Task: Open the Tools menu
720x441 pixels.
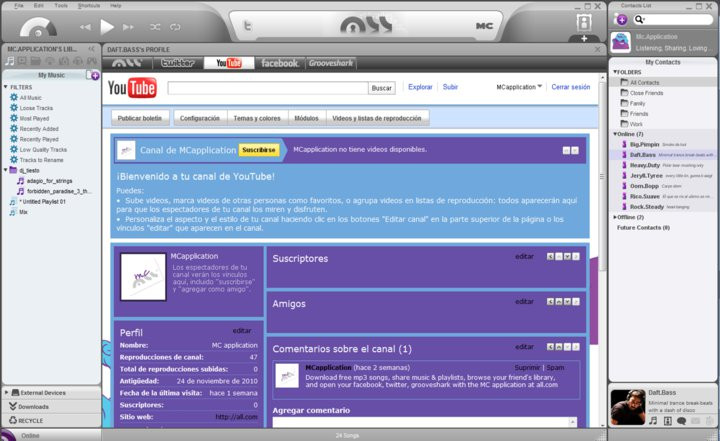Action: click(61, 6)
